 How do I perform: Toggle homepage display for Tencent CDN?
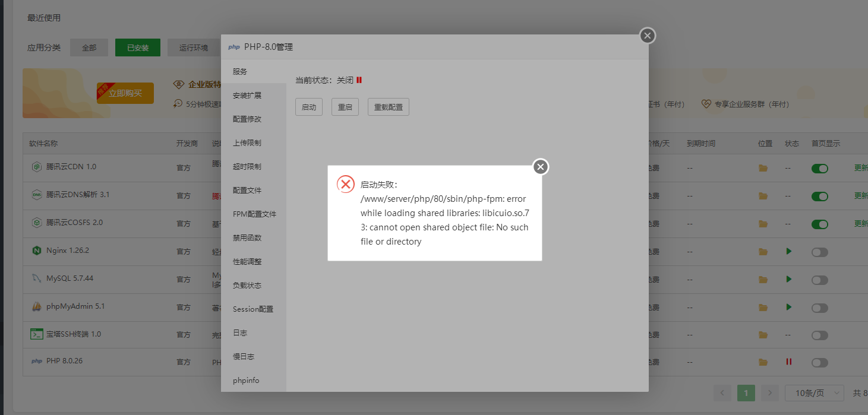pyautogui.click(x=820, y=169)
